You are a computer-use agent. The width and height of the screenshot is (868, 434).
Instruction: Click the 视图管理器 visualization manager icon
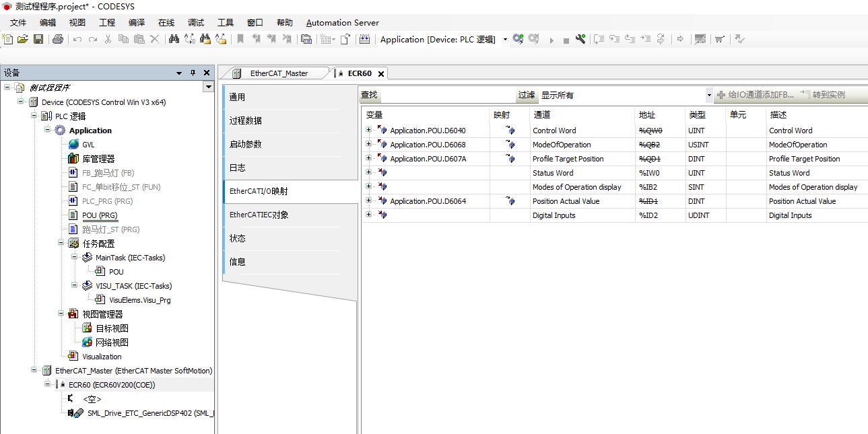(73, 314)
